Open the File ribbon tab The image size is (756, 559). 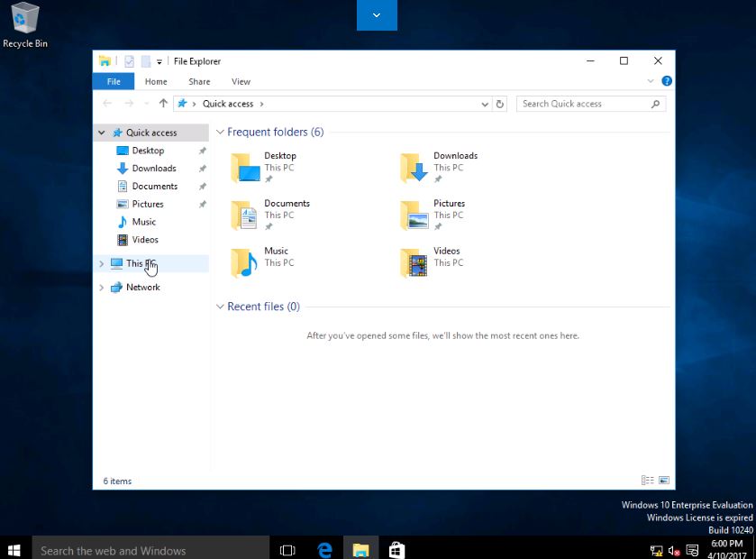point(114,81)
